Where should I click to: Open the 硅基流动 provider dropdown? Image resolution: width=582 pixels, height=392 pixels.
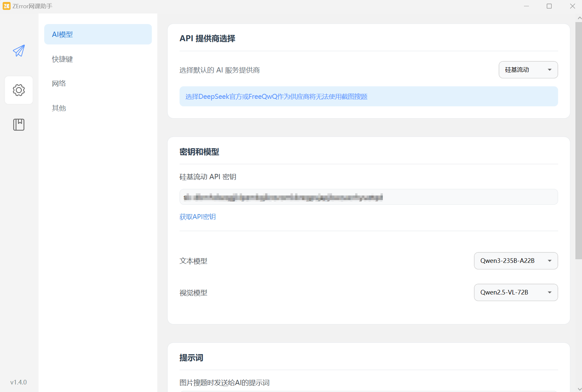(x=528, y=70)
